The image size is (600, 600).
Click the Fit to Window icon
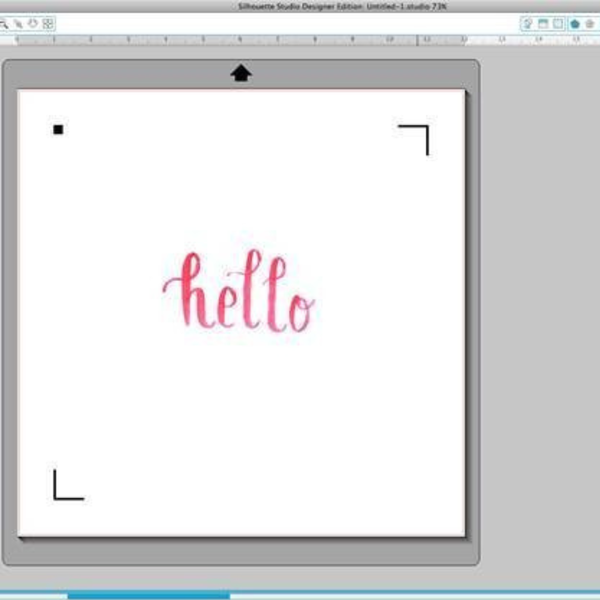point(47,22)
